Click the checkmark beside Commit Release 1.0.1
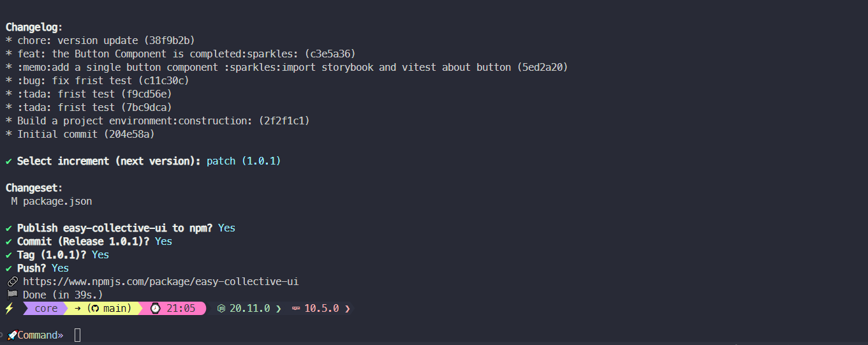Viewport: 868px width, 345px height. (x=9, y=242)
